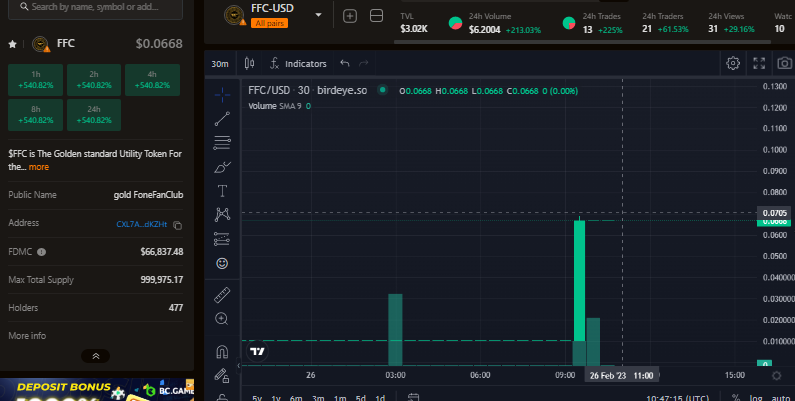Image resolution: width=795 pixels, height=401 pixels.
Task: Open the Fibonacci retracement tool
Action: tap(222, 142)
